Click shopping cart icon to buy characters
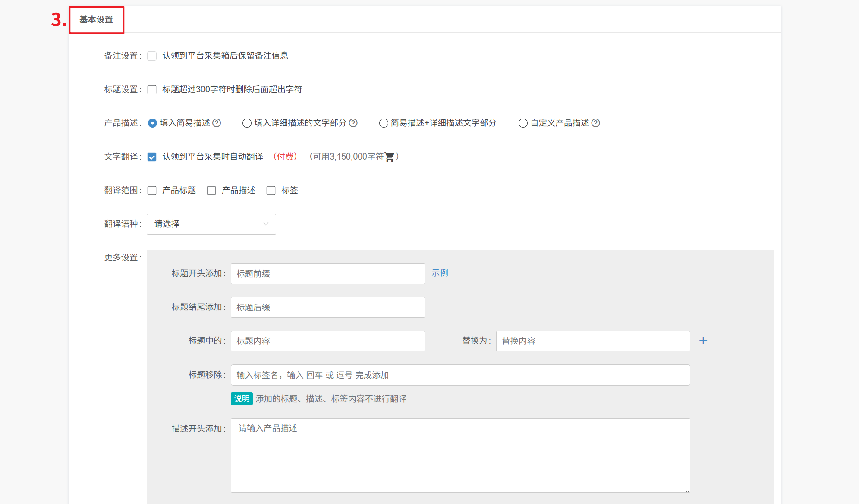This screenshot has width=859, height=504. click(x=389, y=157)
